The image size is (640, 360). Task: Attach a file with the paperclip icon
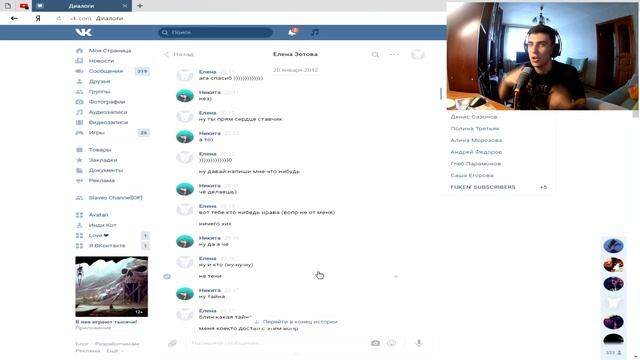tap(172, 343)
